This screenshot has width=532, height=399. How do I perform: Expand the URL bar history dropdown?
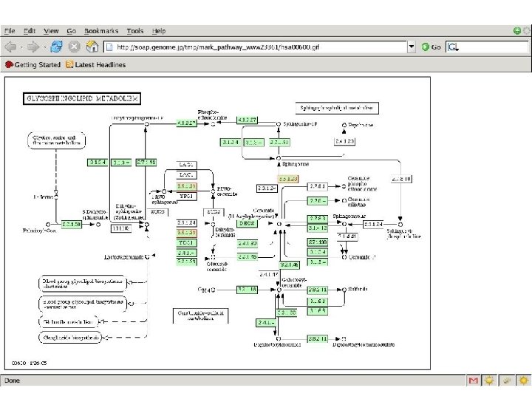point(412,47)
